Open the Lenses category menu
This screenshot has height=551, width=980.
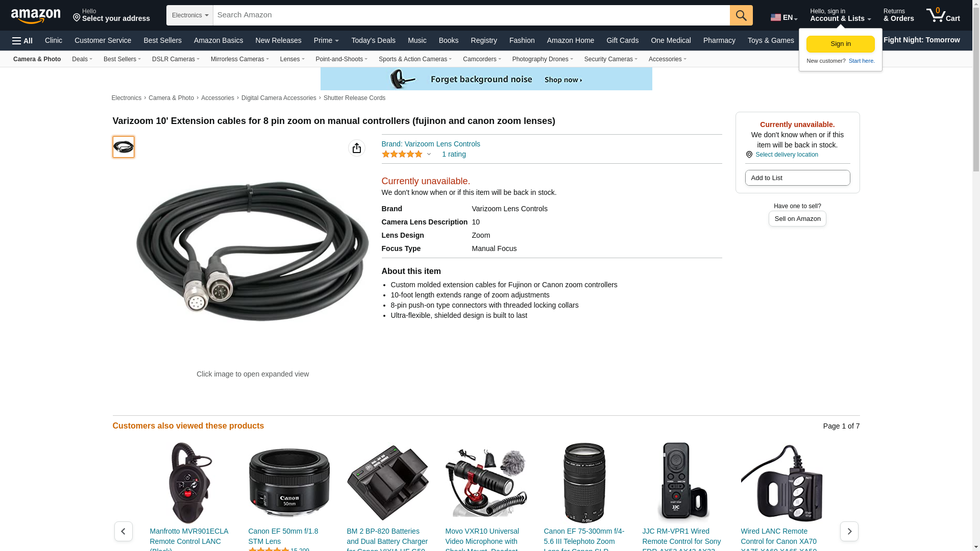[x=292, y=59]
